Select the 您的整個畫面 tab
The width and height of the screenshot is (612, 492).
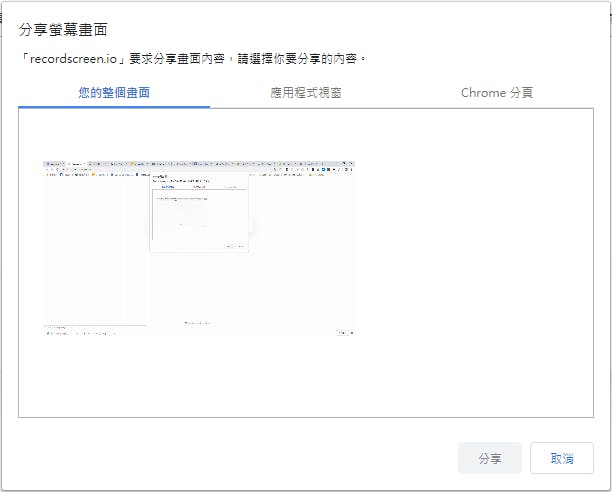point(114,93)
